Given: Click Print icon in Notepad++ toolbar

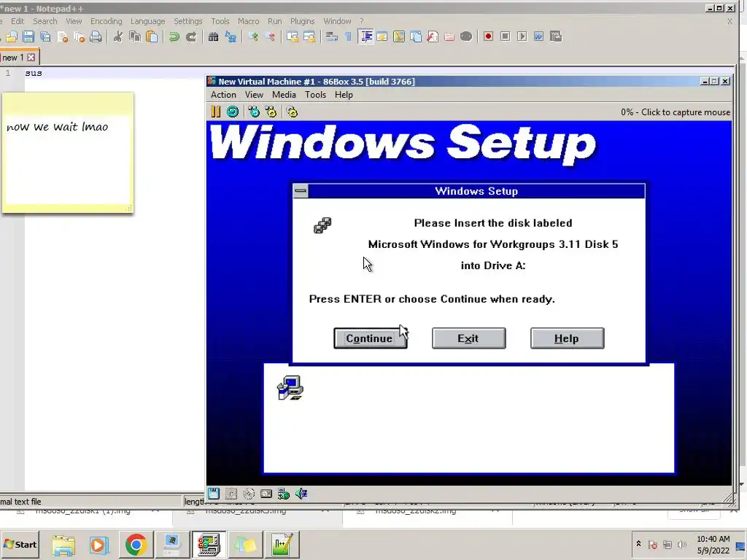Looking at the screenshot, I should 96,36.
